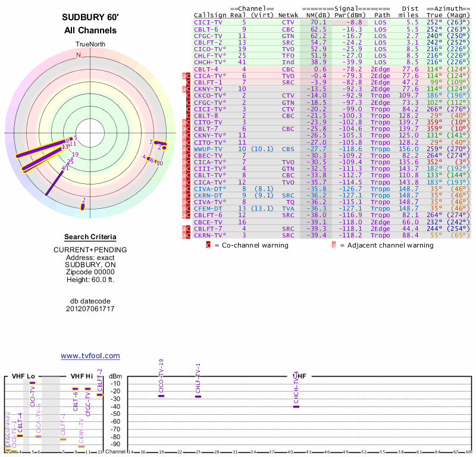
Task: Click the Ind network entry
Action: point(288,62)
